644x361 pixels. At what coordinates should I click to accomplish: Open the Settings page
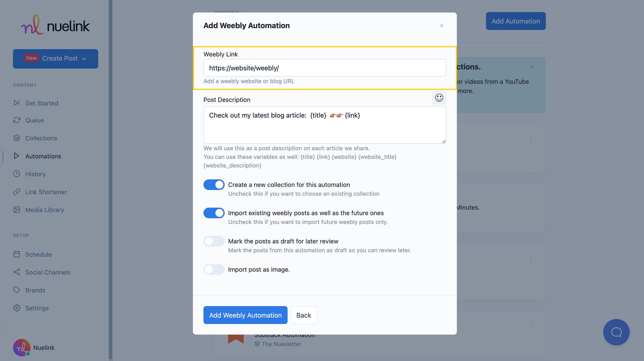37,308
